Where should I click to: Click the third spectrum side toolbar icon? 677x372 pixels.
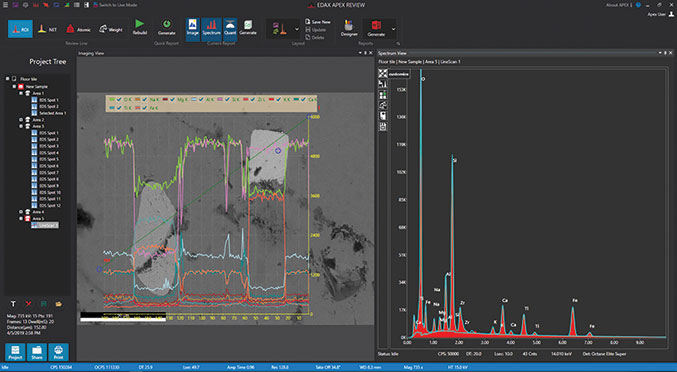(x=383, y=95)
